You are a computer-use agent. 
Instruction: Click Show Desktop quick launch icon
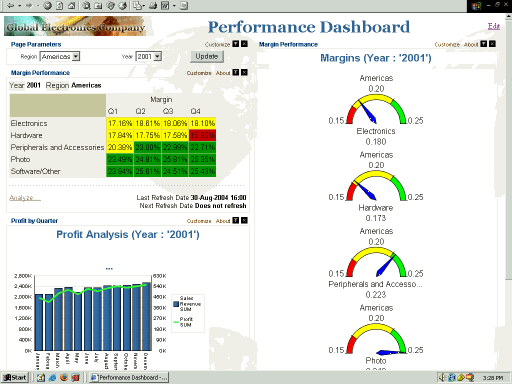tap(41, 377)
